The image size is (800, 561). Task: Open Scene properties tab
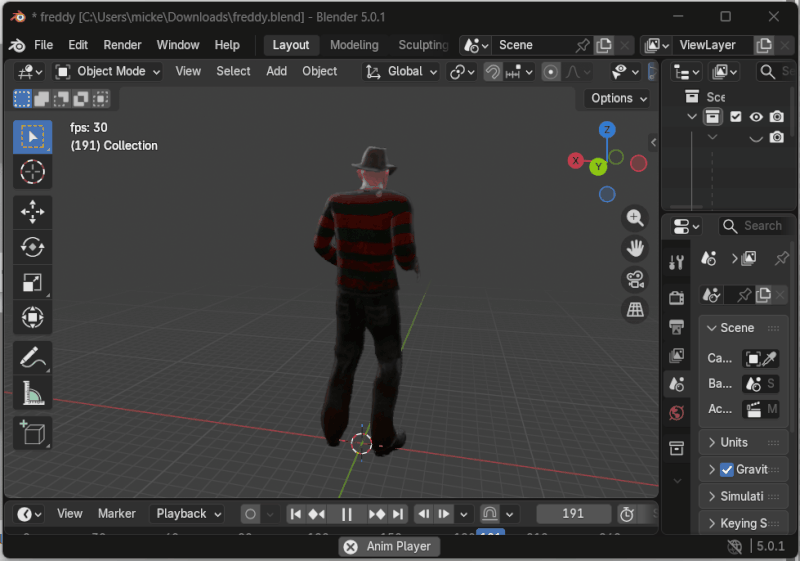pyautogui.click(x=677, y=384)
